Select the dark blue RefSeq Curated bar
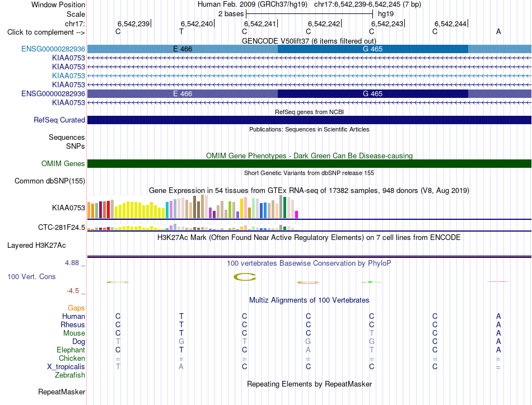532x405 pixels. pos(309,120)
